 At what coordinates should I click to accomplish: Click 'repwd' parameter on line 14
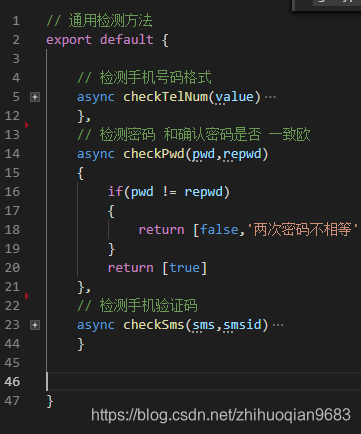(x=242, y=154)
